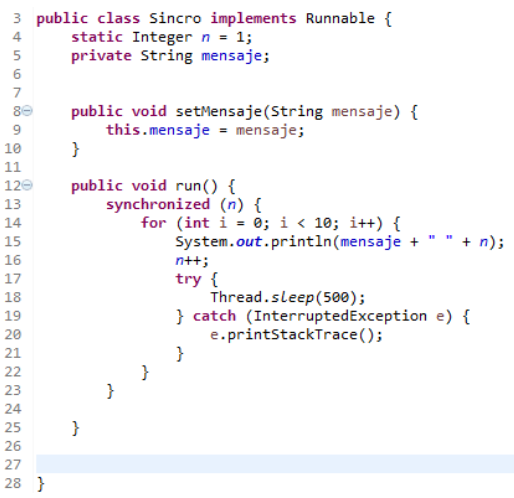Click the synchronized keyword on line 13
Image resolution: width=514 pixels, height=498 pixels.
[158, 205]
